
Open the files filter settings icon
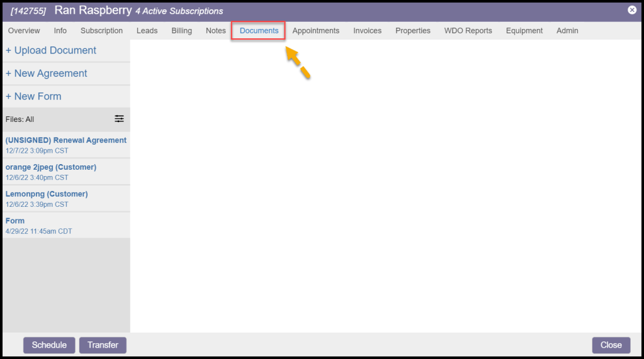pyautogui.click(x=119, y=119)
